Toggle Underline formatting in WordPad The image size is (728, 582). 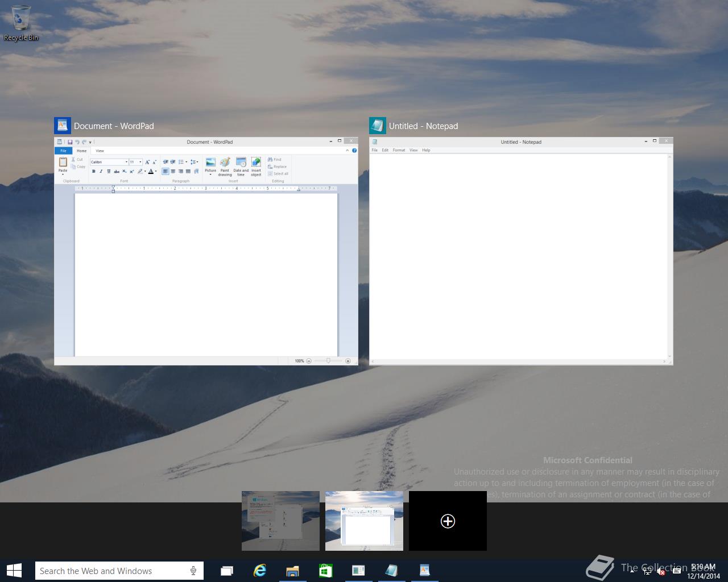point(109,171)
